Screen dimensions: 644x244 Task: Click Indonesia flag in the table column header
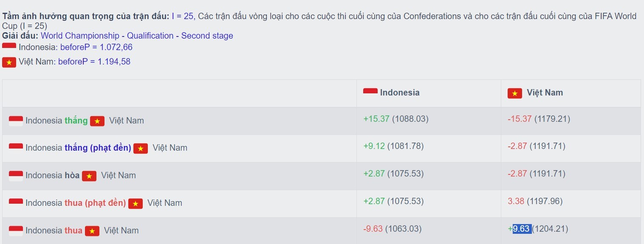370,93
